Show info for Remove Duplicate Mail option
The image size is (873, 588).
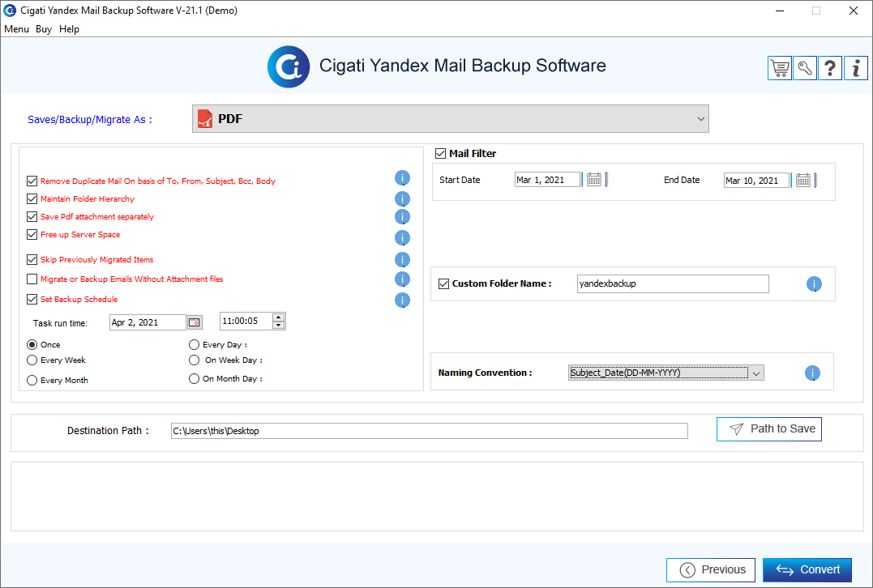(402, 178)
